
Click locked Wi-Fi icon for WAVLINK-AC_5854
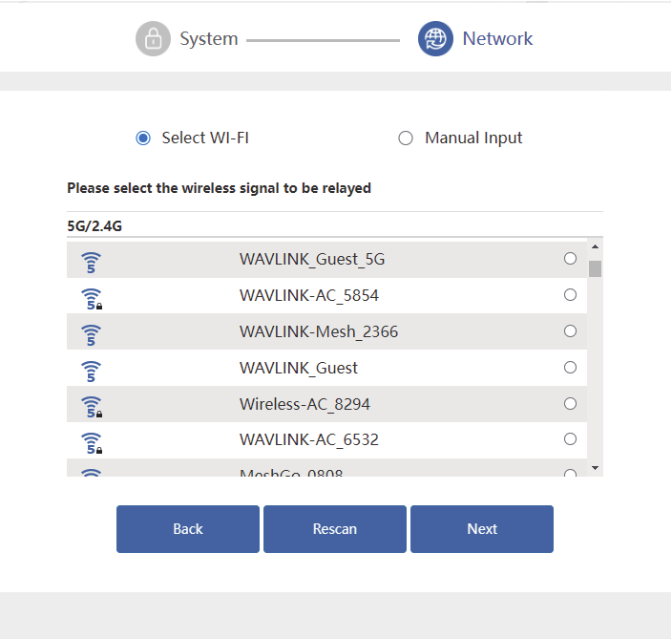92,296
